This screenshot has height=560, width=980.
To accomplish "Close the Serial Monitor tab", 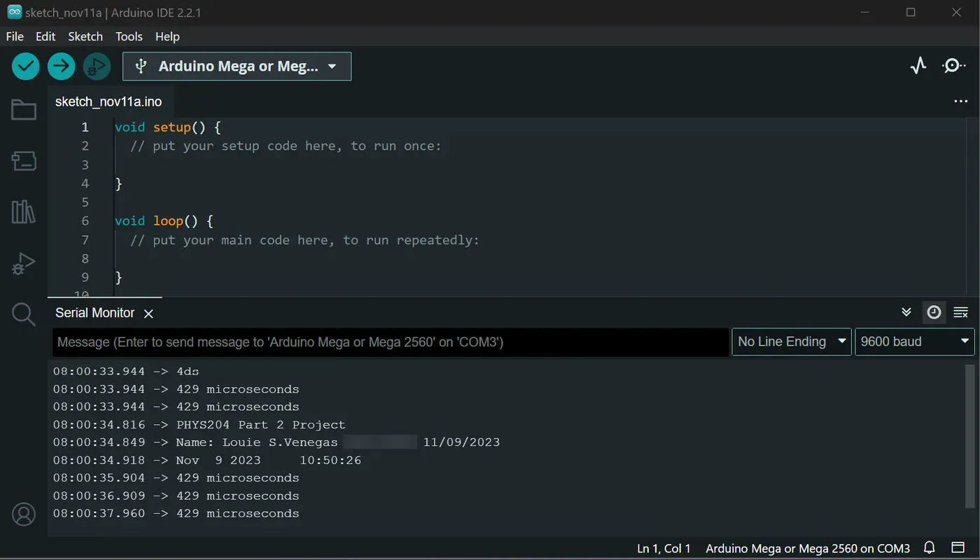I will click(148, 314).
